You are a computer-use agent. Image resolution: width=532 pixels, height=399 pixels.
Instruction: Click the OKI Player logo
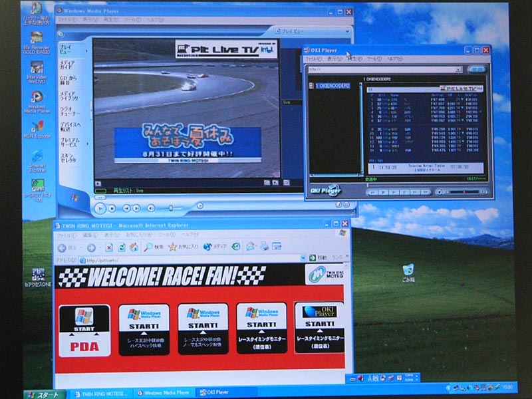pos(326,191)
